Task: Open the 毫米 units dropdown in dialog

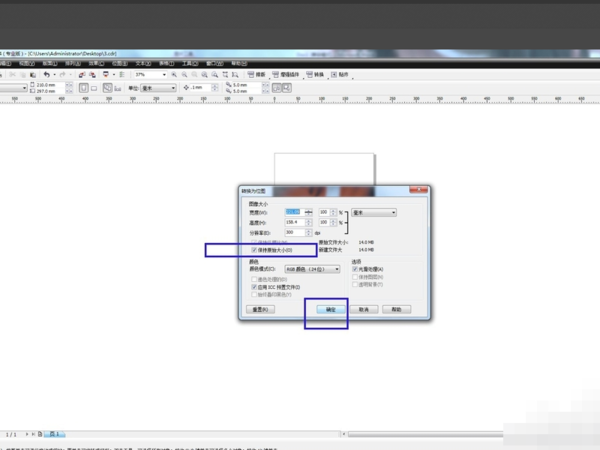Action: [374, 212]
